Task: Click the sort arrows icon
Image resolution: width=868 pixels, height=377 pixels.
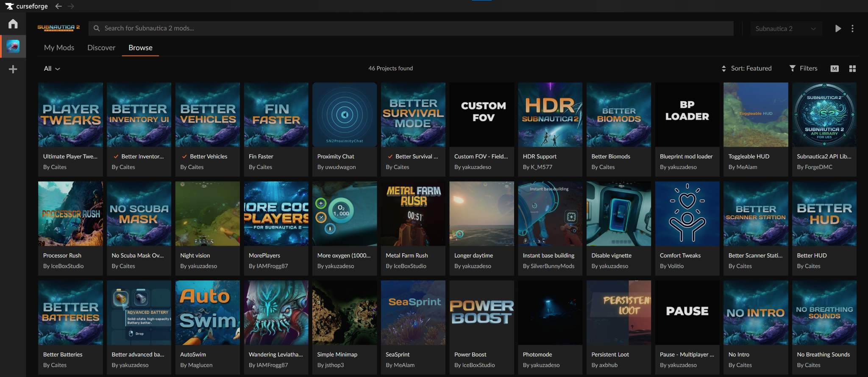Action: tap(723, 69)
